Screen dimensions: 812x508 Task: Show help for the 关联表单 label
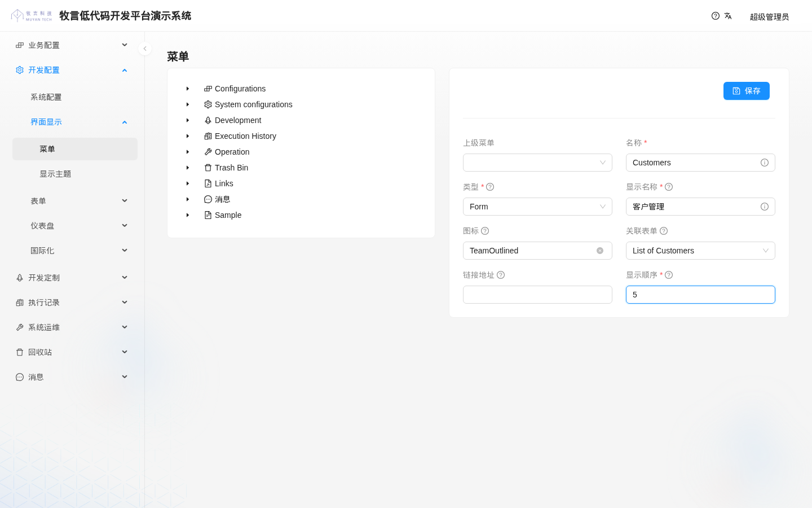point(664,231)
